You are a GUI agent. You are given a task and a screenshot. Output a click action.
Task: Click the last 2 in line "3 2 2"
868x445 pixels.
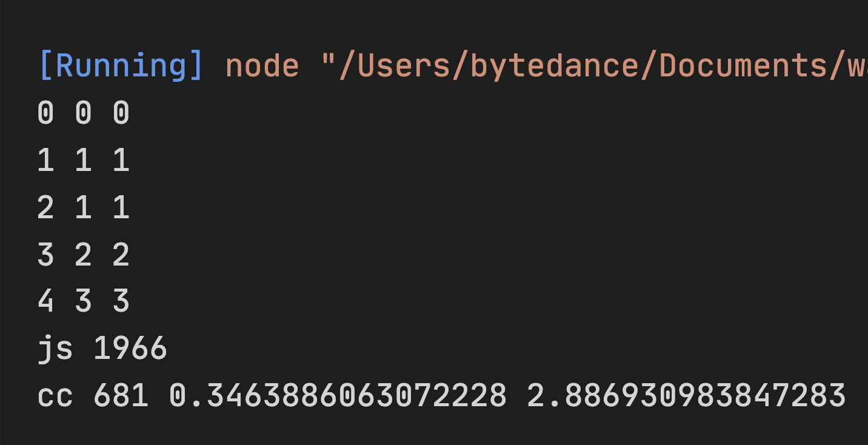coord(121,255)
